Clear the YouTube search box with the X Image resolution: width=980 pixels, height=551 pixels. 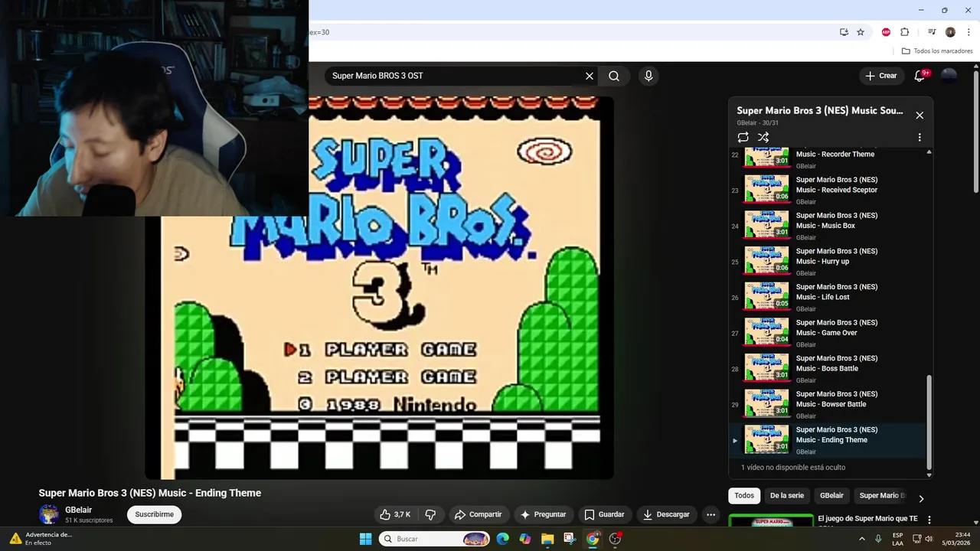pyautogui.click(x=589, y=76)
